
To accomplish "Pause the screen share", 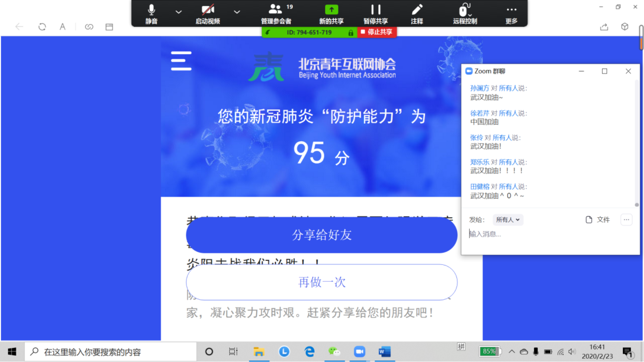I will (x=375, y=13).
